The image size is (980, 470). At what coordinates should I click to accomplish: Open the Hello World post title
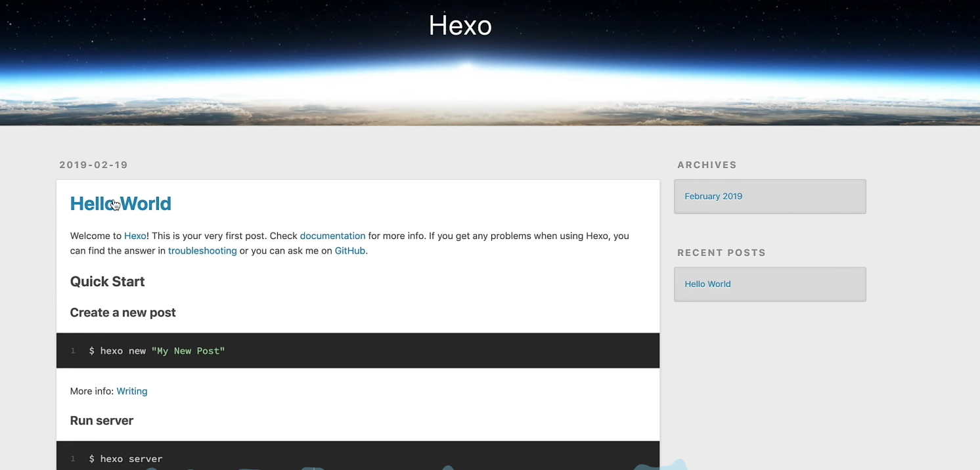click(120, 204)
